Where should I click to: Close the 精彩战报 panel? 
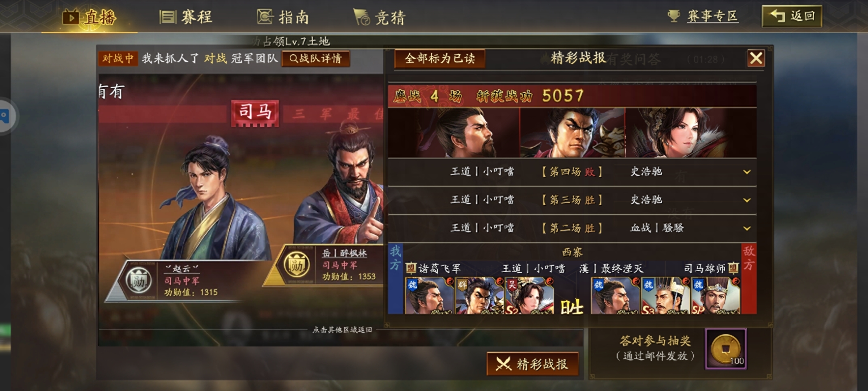pyautogui.click(x=756, y=58)
